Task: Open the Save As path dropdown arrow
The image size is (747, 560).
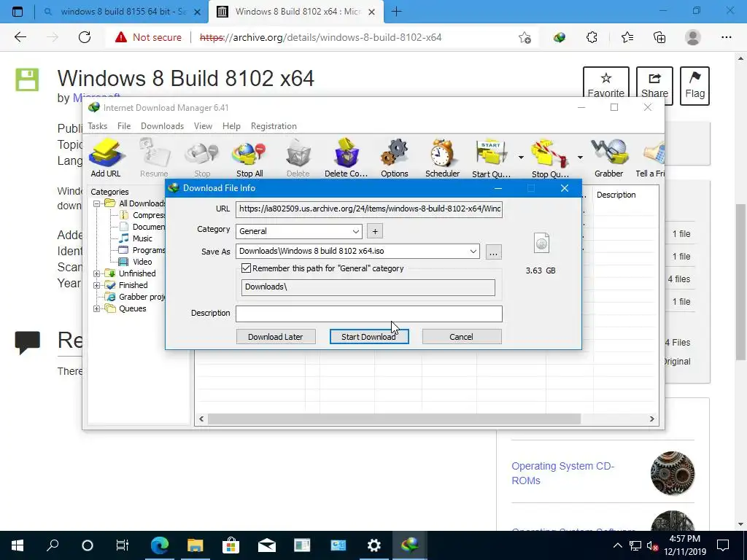Action: (x=473, y=251)
